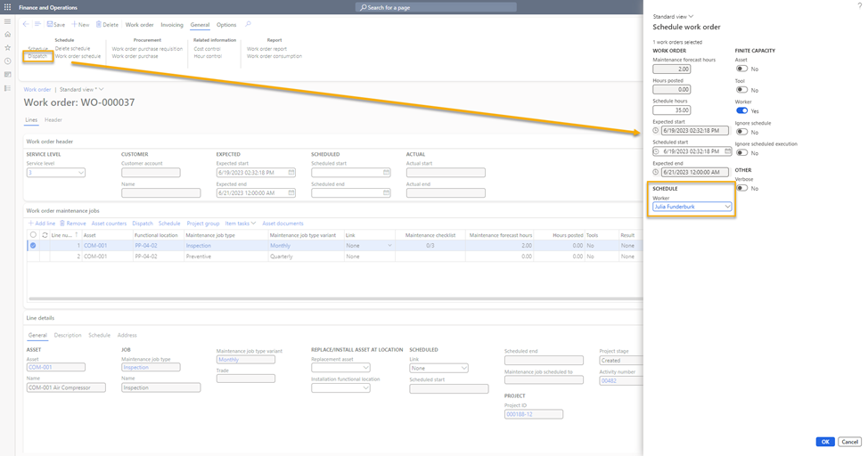The height and width of the screenshot is (456, 868).
Task: Click Add line in maintenance jobs toolbar
Action: pyautogui.click(x=42, y=224)
